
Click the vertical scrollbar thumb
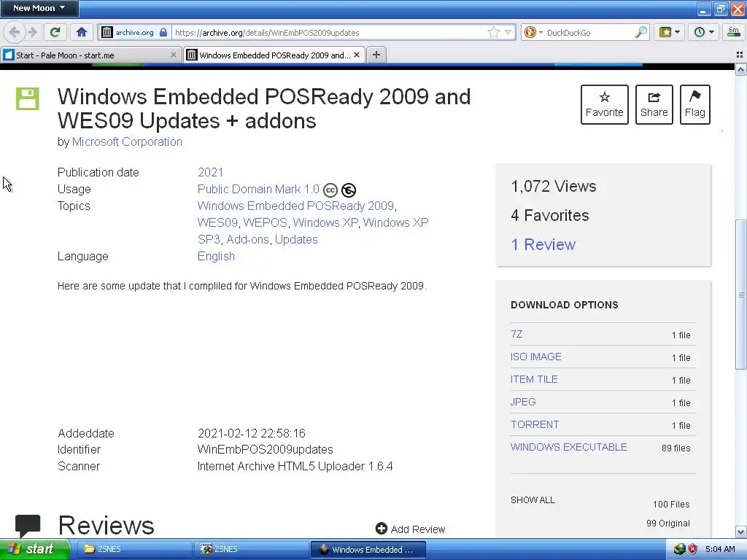[x=740, y=294]
